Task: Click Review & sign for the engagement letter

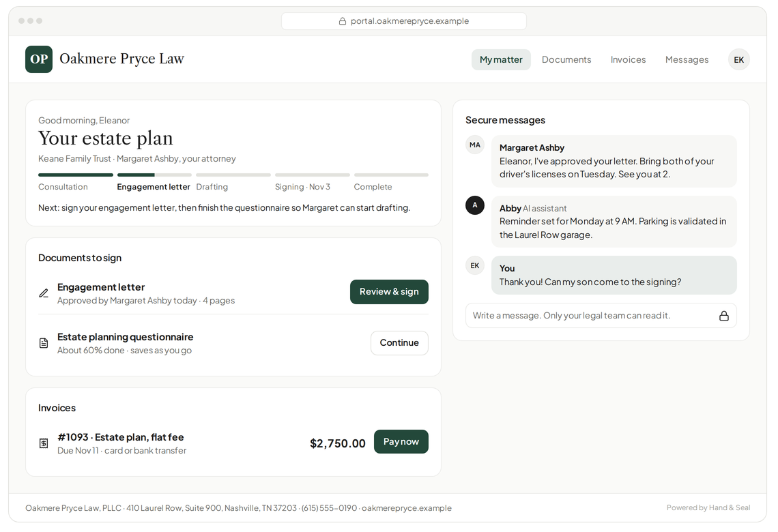Action: tap(389, 292)
